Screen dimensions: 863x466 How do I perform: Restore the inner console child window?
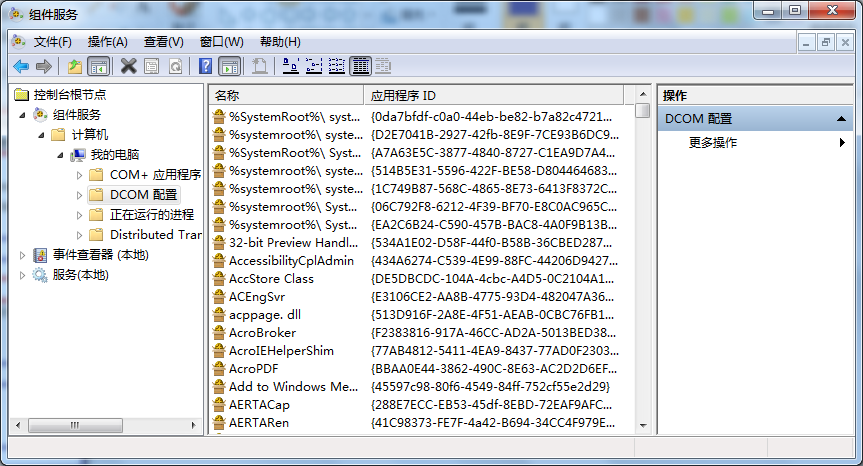click(826, 42)
